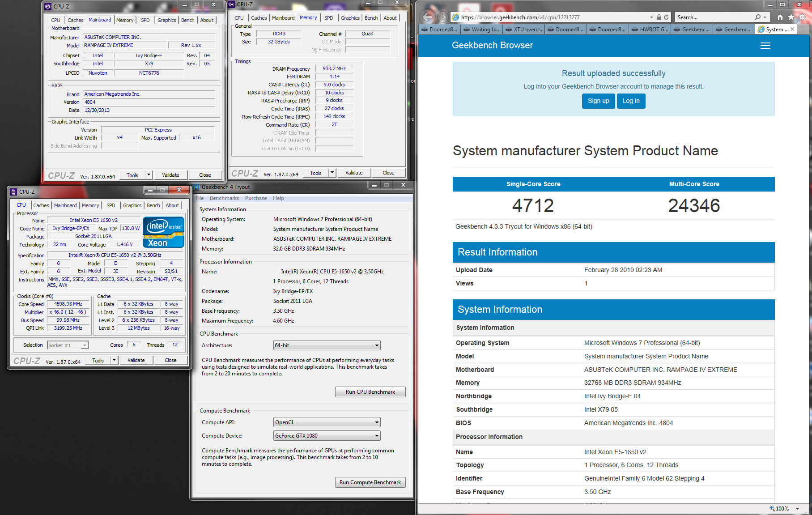Click the zoom magnifier in status bar
The height and width of the screenshot is (515, 812).
(x=772, y=509)
